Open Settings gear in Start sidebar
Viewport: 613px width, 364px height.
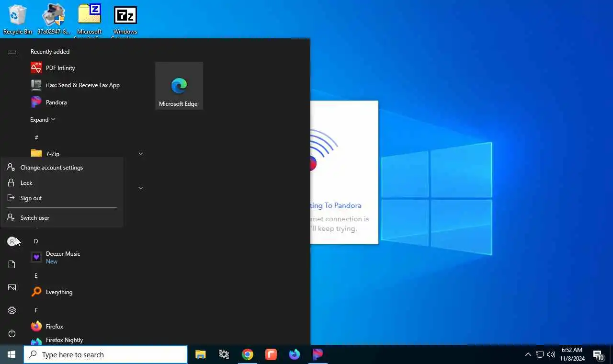pos(12,310)
